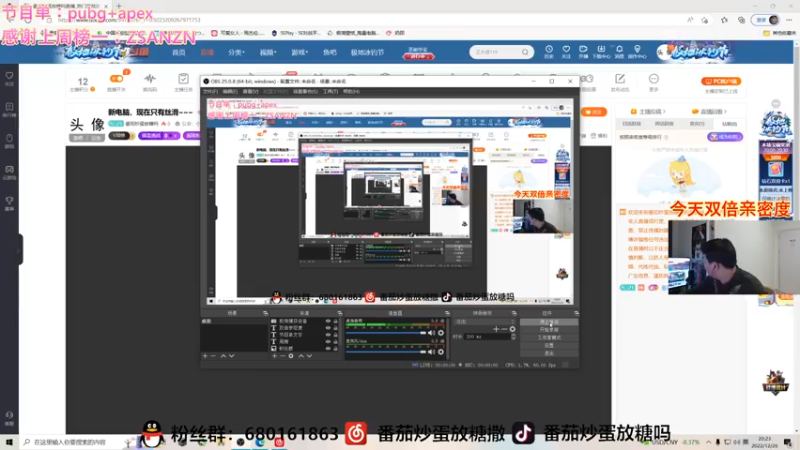Click 开始录制 button in OBS controls
The height and width of the screenshot is (450, 800).
[x=549, y=330]
